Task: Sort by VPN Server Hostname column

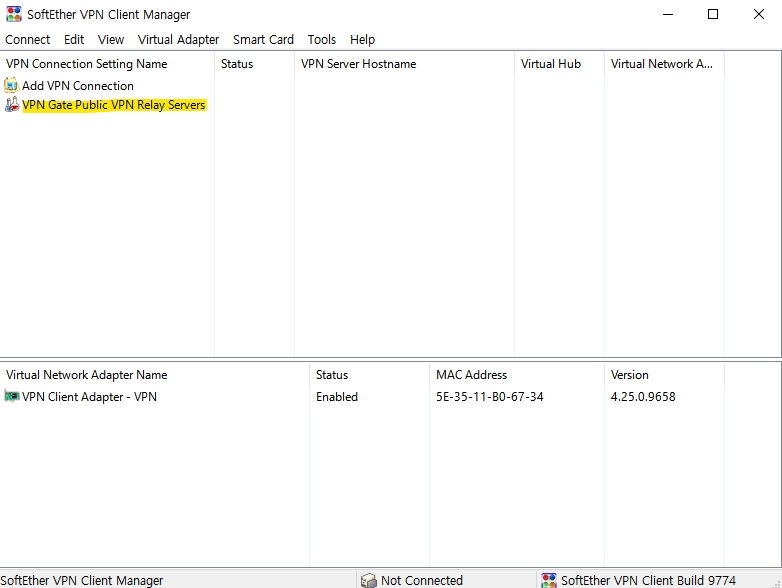Action: (x=404, y=64)
